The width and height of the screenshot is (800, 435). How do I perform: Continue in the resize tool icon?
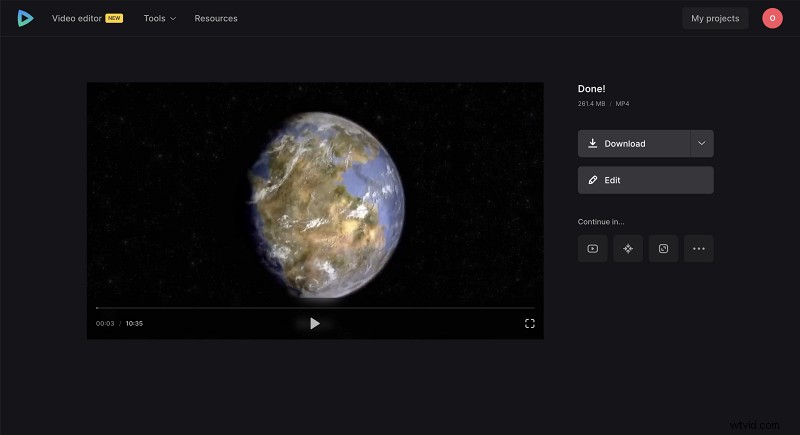(663, 249)
